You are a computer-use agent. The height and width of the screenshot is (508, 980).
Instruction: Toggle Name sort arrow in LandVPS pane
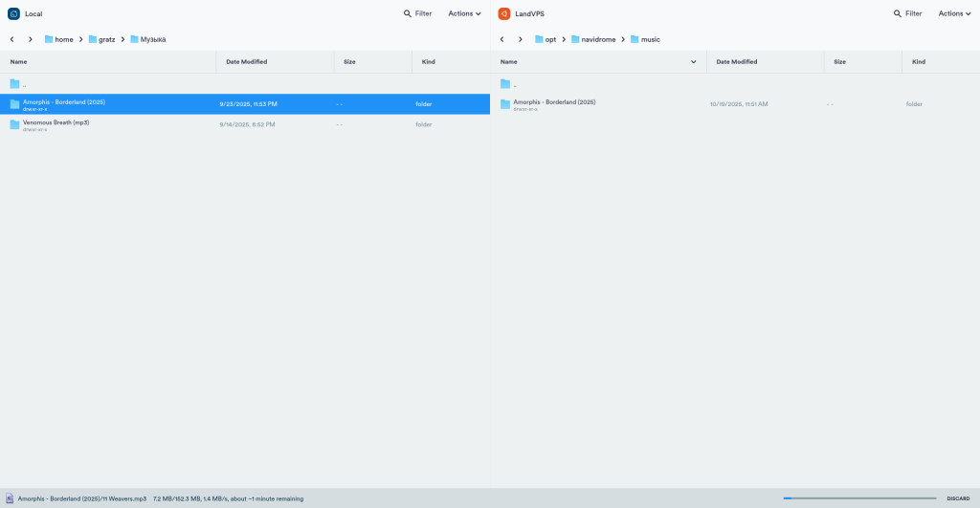coord(694,61)
